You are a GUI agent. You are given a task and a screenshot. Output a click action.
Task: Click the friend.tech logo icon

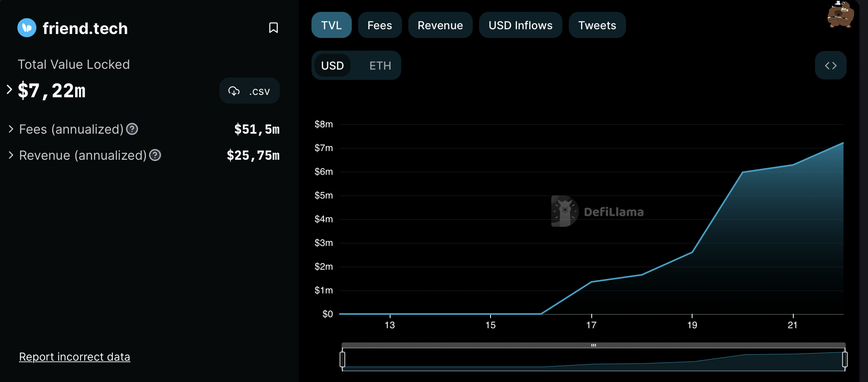coord(27,28)
